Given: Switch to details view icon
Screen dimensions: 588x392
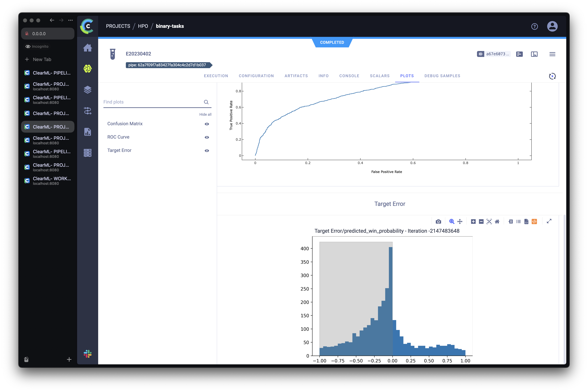Looking at the screenshot, I should [519, 54].
